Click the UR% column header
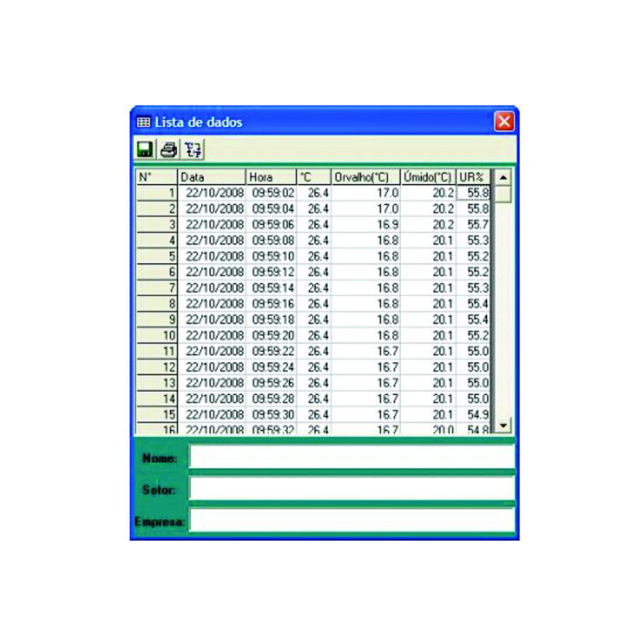 point(473,177)
